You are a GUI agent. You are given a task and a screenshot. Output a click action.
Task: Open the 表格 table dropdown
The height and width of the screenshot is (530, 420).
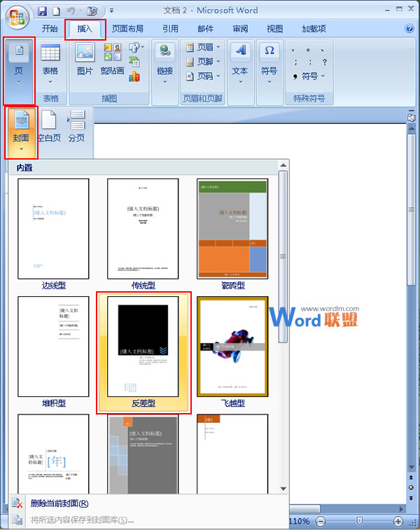50,64
